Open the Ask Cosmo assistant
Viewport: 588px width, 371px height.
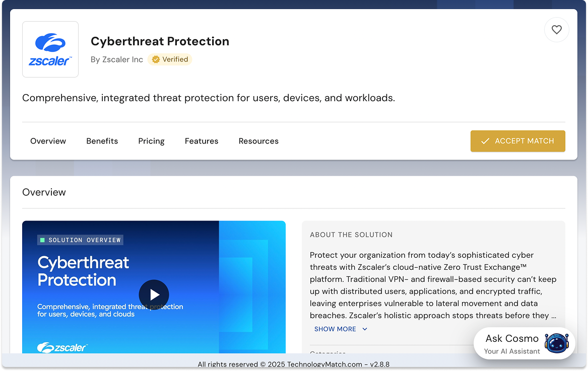524,343
